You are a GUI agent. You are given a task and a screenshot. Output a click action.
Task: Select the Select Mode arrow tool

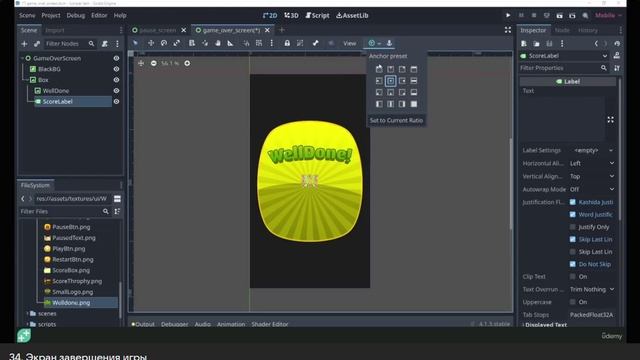tap(135, 43)
